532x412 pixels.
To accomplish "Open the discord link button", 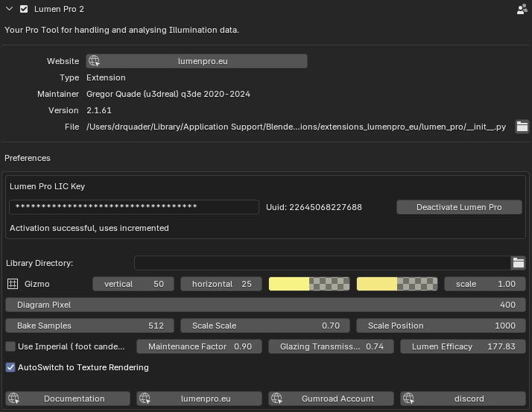I will [463, 399].
